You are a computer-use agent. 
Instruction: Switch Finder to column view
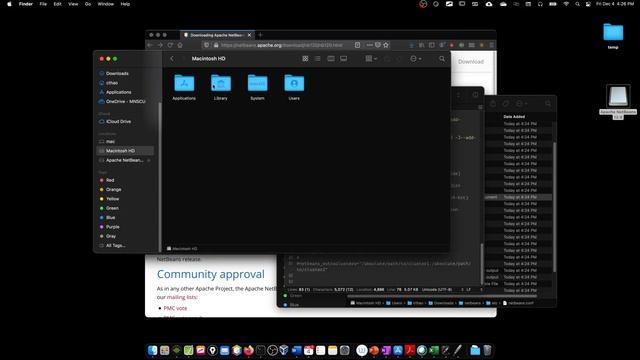(x=331, y=59)
